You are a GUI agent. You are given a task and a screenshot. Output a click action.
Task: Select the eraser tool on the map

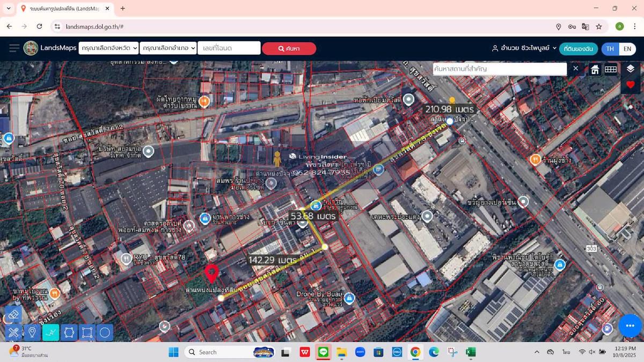point(14,314)
